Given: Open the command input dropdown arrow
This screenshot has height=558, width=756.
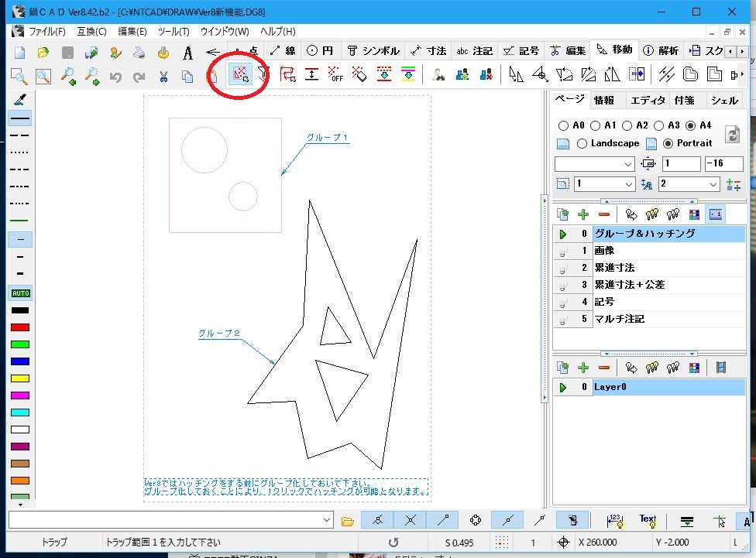Looking at the screenshot, I should (326, 520).
